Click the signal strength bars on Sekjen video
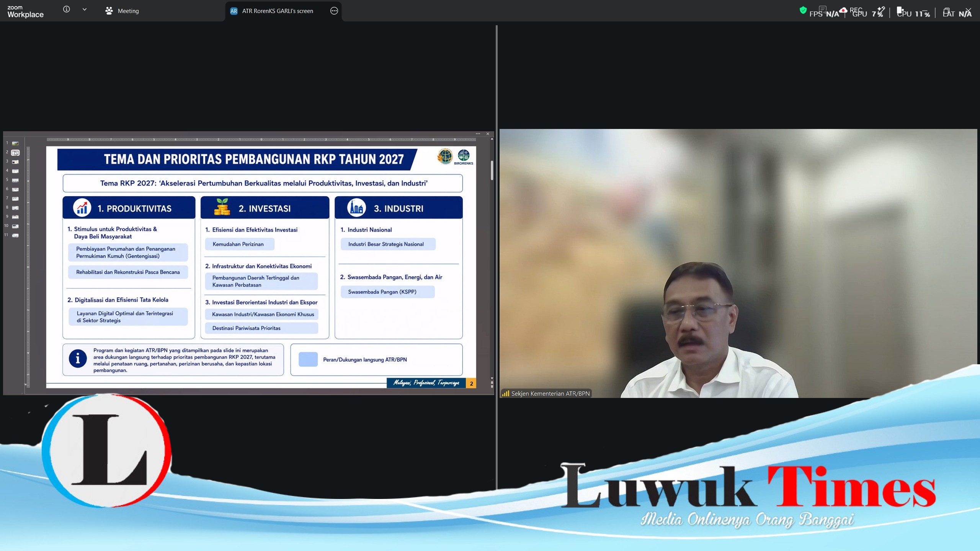The width and height of the screenshot is (980, 551). [x=506, y=393]
